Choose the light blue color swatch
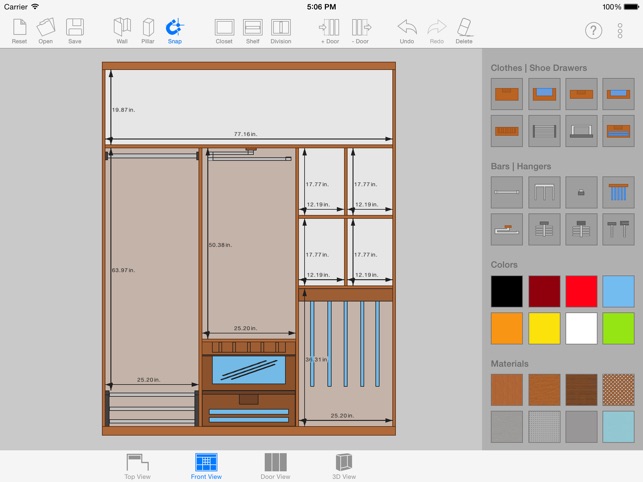The height and width of the screenshot is (482, 643). (x=618, y=291)
